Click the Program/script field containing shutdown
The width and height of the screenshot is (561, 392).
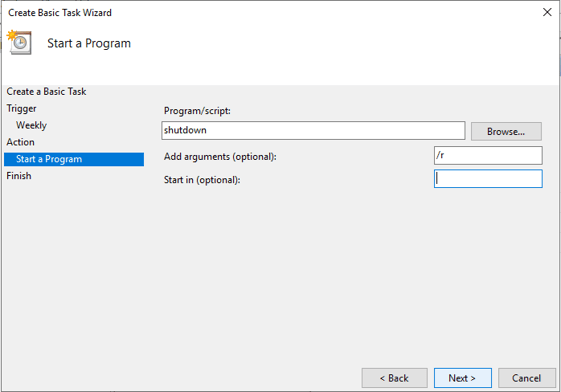pyautogui.click(x=313, y=131)
